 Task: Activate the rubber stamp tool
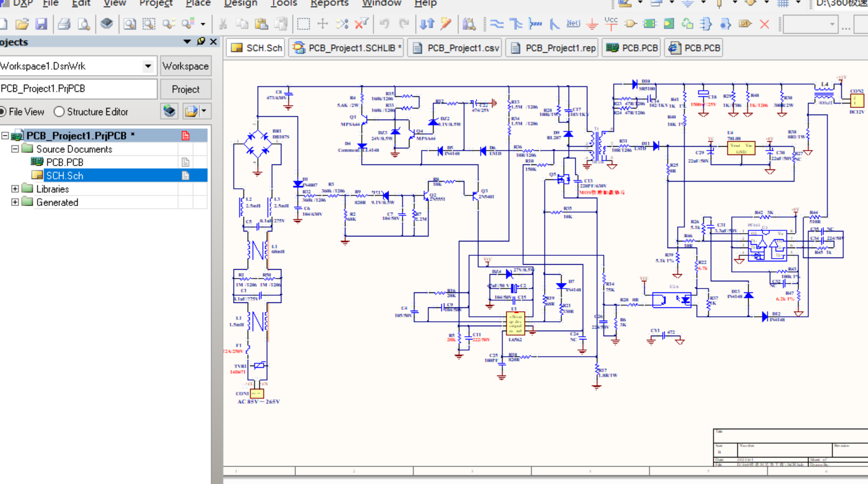pos(281,24)
